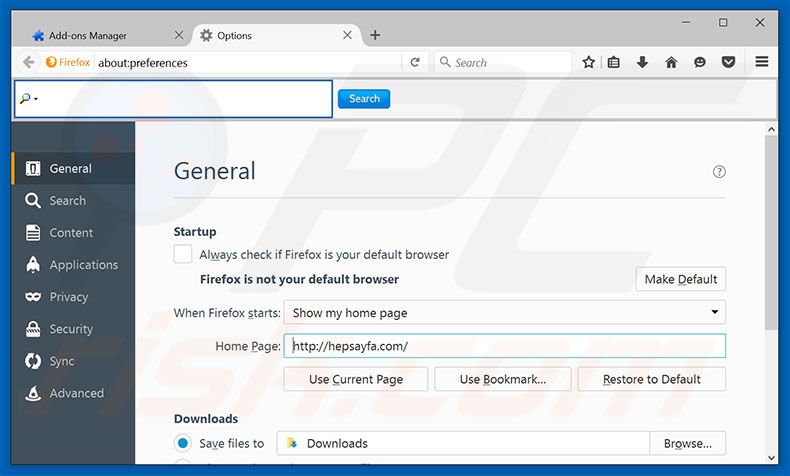Click the Use Current Page button
Screen dimensions: 790x476
[356, 379]
